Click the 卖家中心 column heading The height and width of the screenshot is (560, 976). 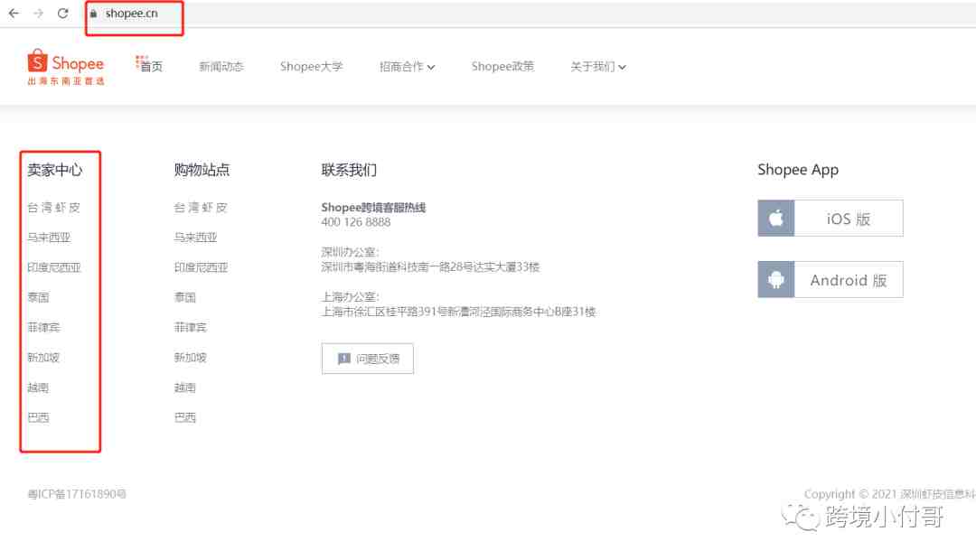pos(55,170)
